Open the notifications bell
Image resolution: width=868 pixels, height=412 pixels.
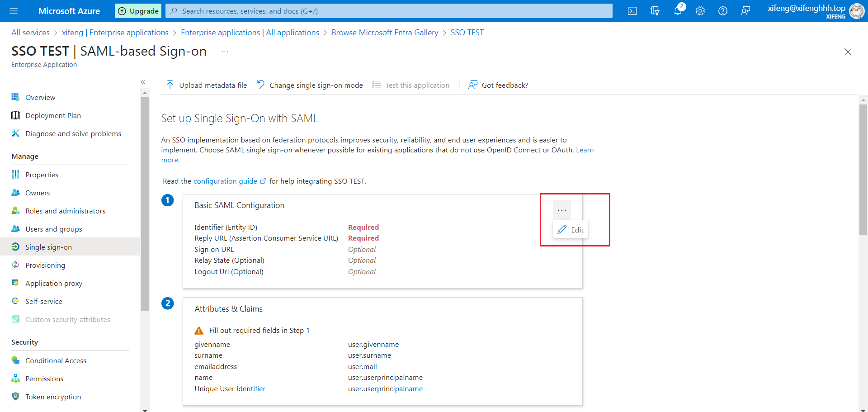pos(678,11)
